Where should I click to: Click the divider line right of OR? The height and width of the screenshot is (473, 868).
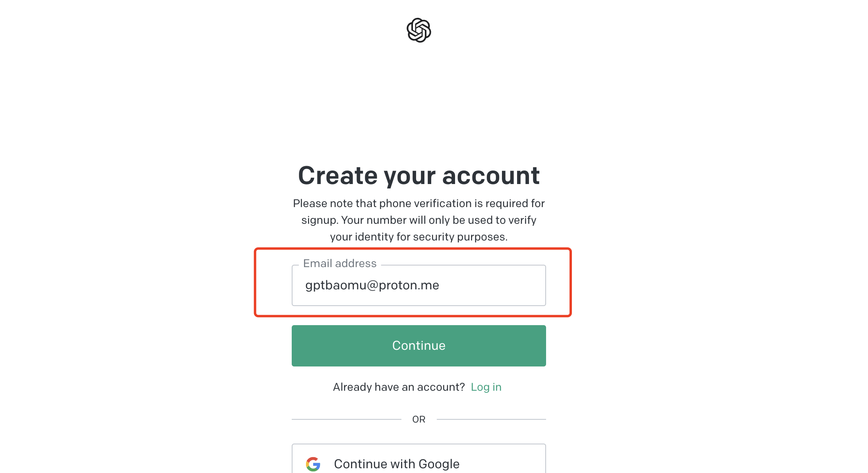[x=491, y=419]
